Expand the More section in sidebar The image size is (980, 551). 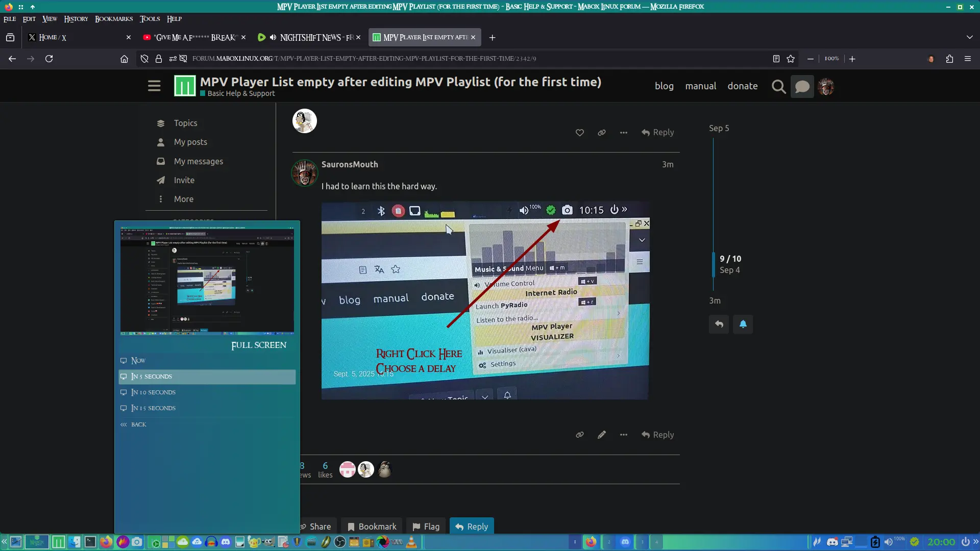coord(183,199)
